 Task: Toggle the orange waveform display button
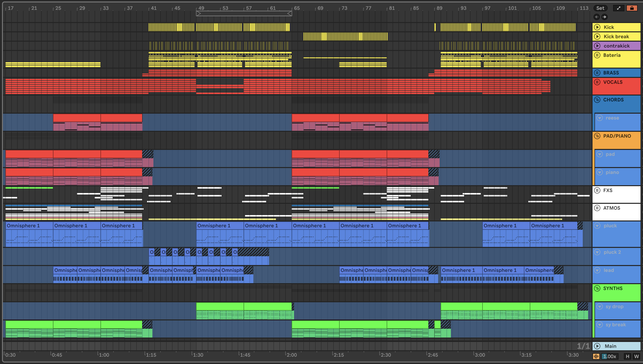tap(596, 356)
